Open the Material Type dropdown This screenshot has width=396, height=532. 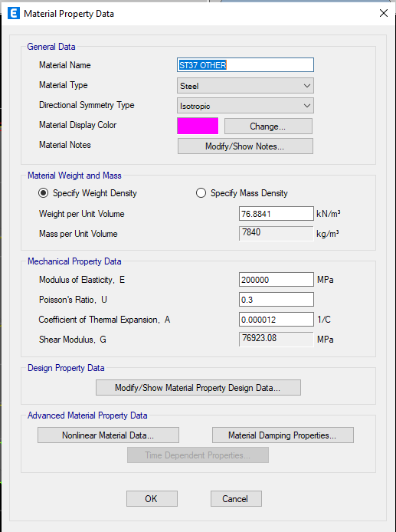[x=245, y=86]
